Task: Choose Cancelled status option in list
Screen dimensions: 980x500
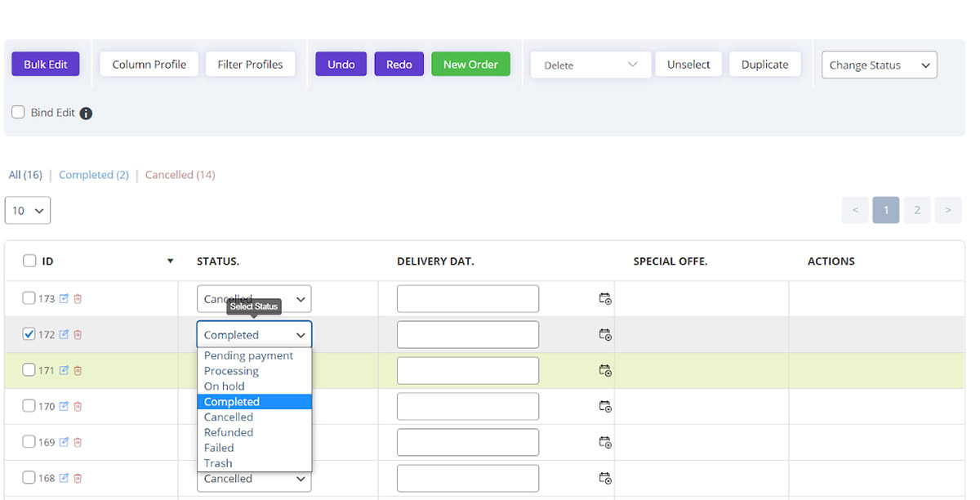Action: pos(254,417)
